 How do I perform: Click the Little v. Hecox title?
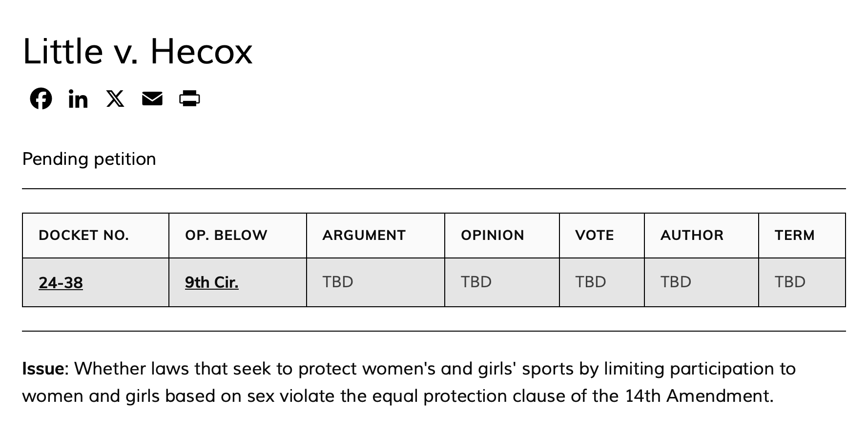pos(137,51)
